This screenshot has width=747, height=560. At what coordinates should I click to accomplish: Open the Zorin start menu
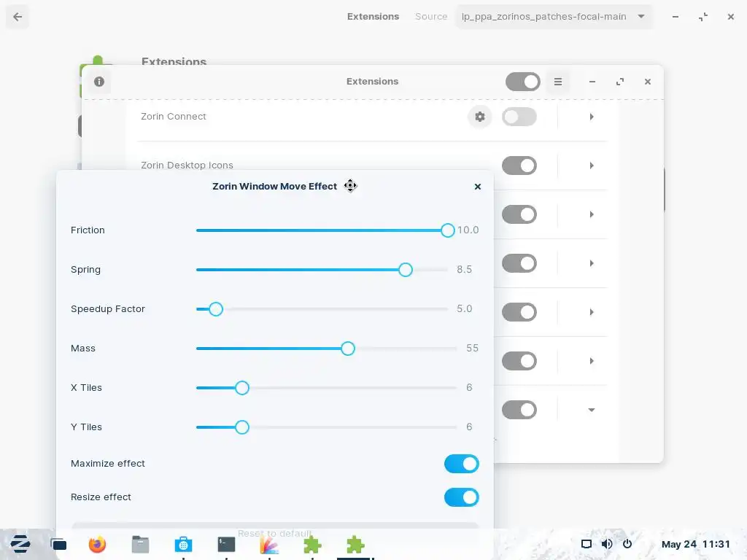tap(20, 544)
